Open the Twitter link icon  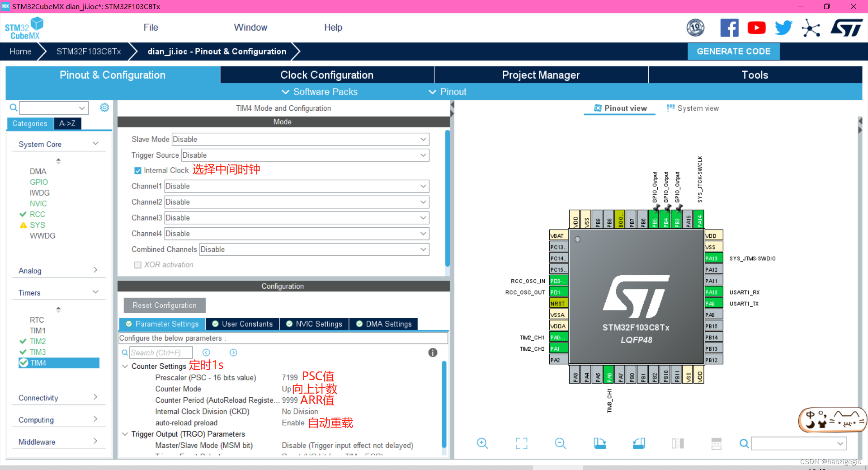pos(783,28)
